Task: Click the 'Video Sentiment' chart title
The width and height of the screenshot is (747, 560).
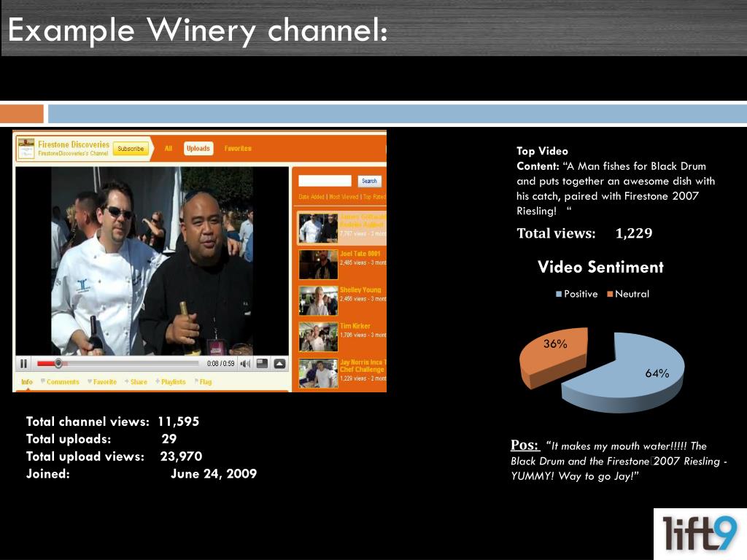Action: pyautogui.click(x=600, y=267)
